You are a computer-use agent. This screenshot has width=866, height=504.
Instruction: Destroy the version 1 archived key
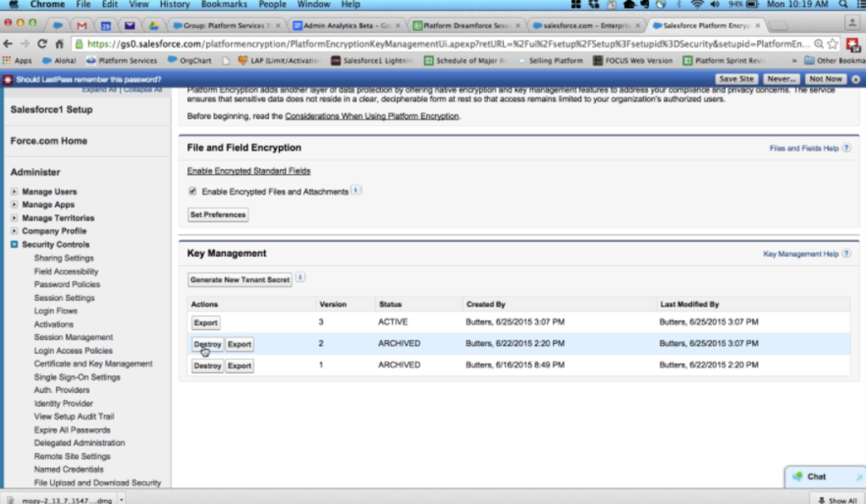207,366
